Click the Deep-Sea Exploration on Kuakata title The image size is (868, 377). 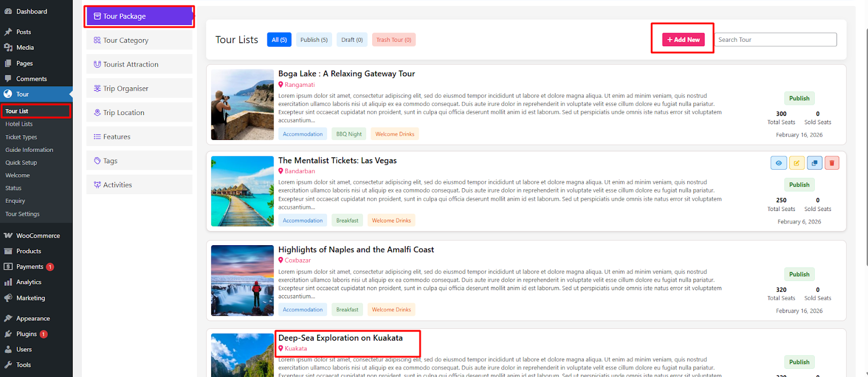[x=340, y=338]
